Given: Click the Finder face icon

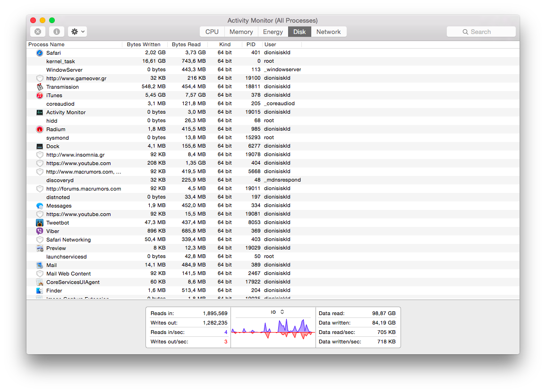Looking at the screenshot, I should [x=40, y=291].
